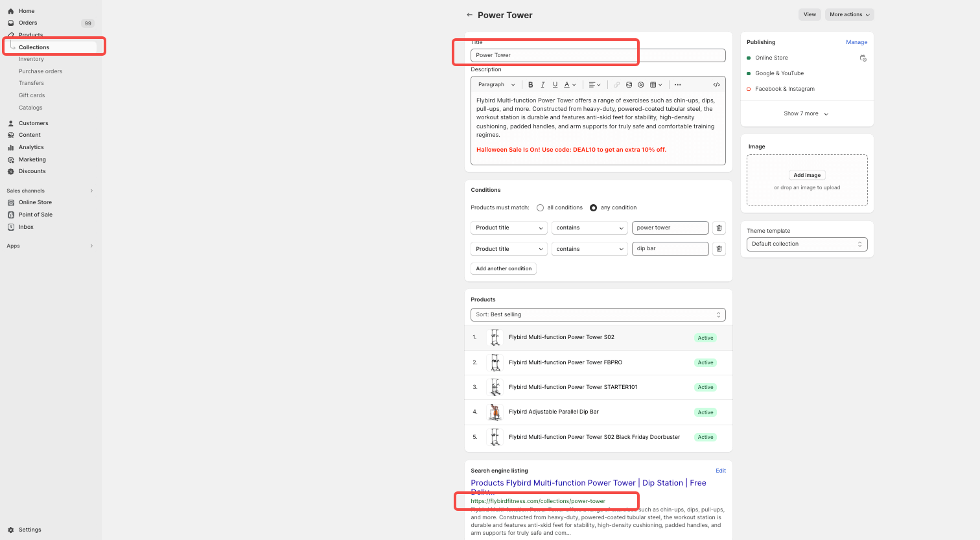The width and height of the screenshot is (980, 540).
Task: Open the Theme template dropdown
Action: coord(806,244)
